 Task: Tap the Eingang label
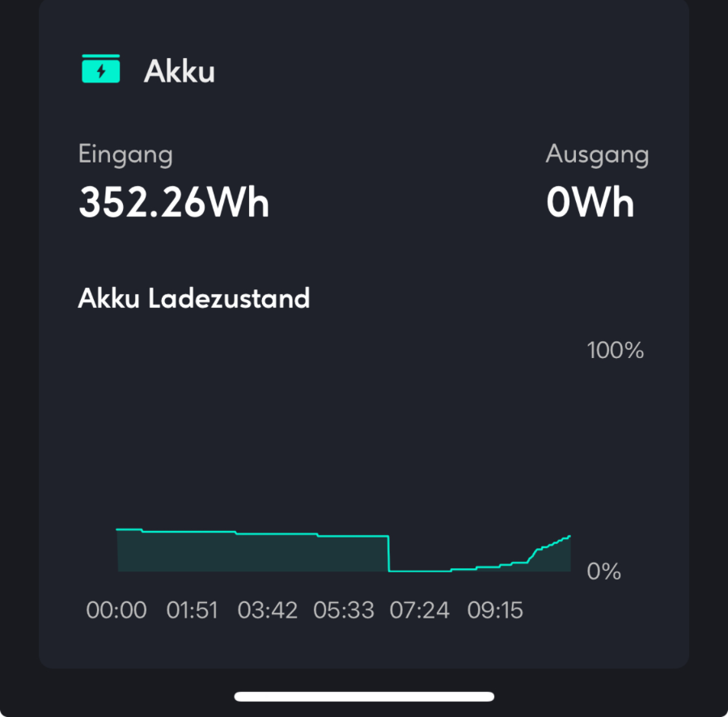125,154
